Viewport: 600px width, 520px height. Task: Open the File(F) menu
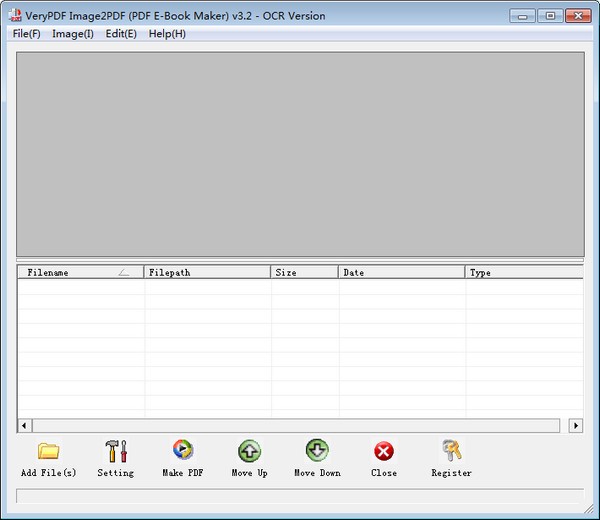coord(27,34)
